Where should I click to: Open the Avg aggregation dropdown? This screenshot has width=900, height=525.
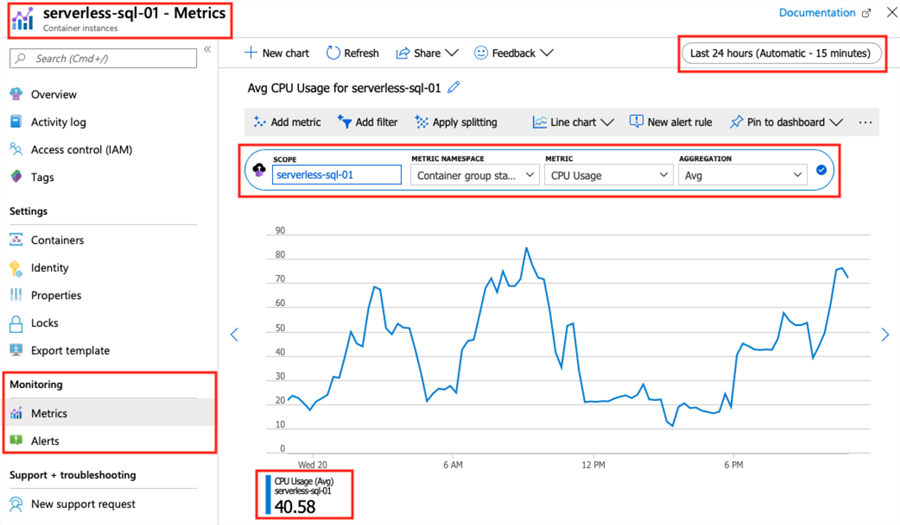tap(742, 175)
